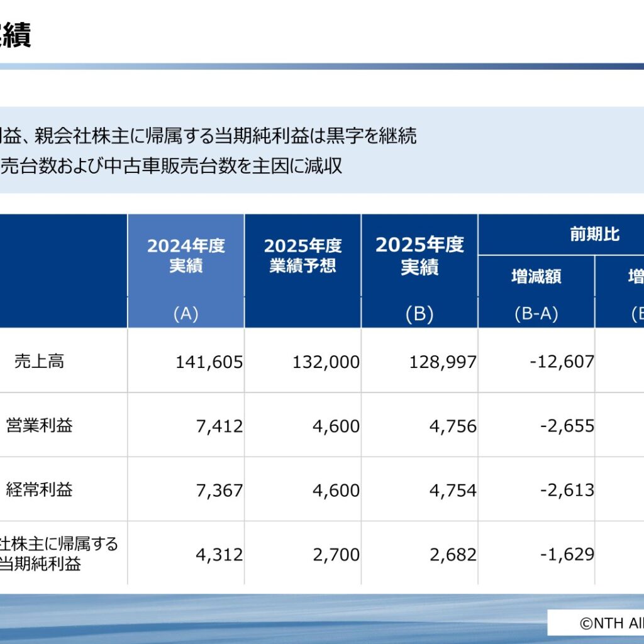This screenshot has height=644, width=644.
Task: Click the value 141,605
Action: [209, 362]
